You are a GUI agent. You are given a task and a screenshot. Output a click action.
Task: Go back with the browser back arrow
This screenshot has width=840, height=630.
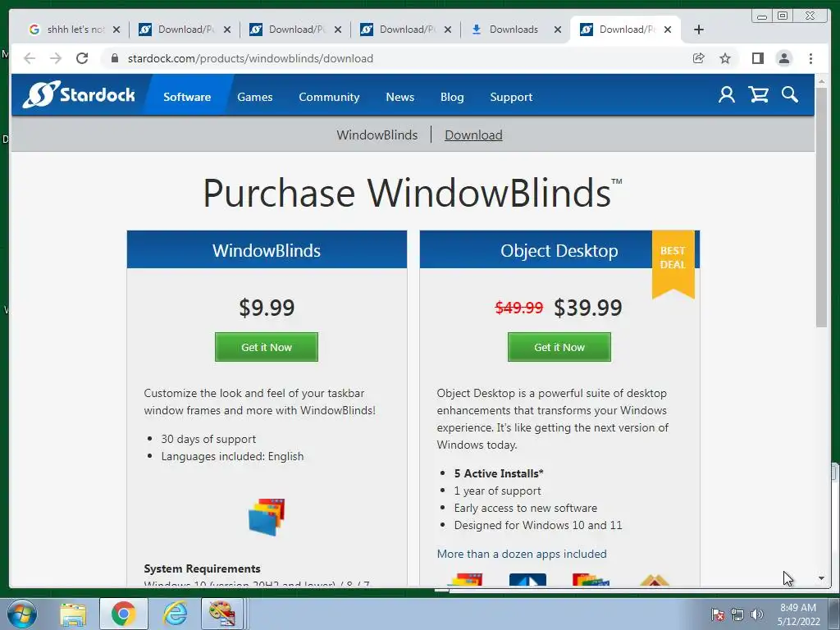(30, 58)
